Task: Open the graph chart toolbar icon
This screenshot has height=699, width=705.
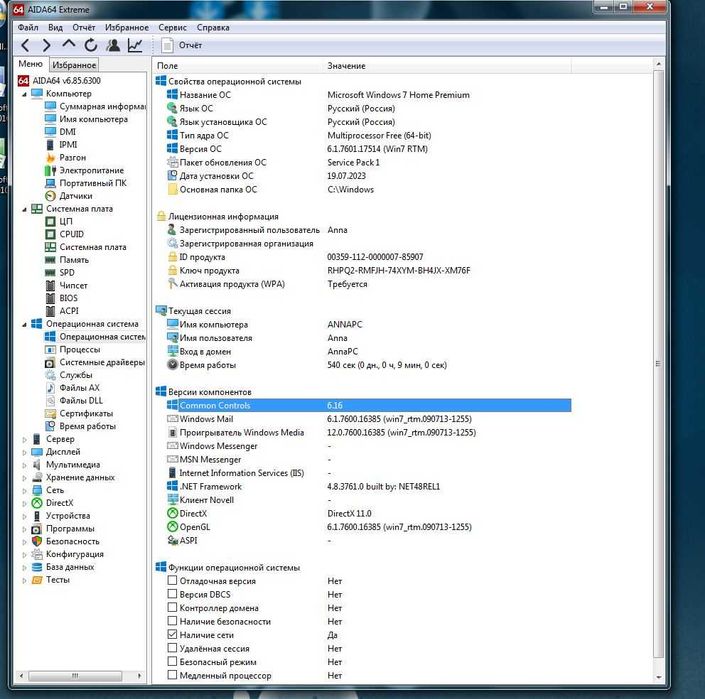Action: [135, 45]
